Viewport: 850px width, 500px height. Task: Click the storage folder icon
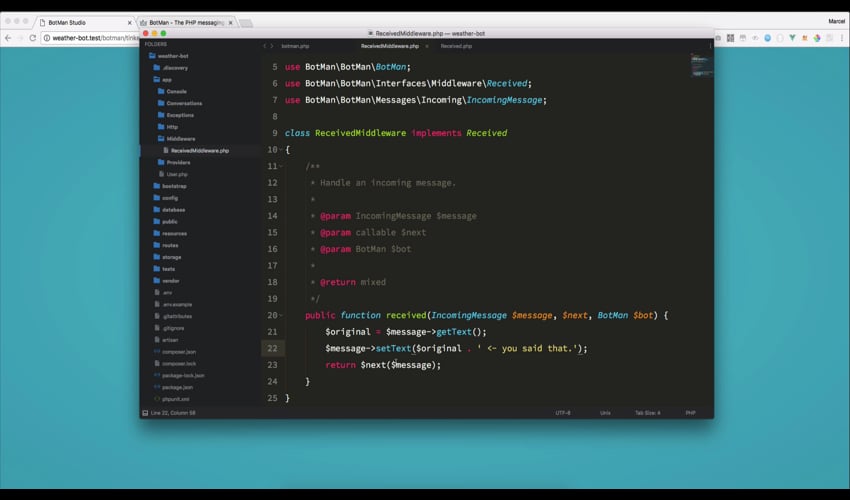click(x=157, y=257)
